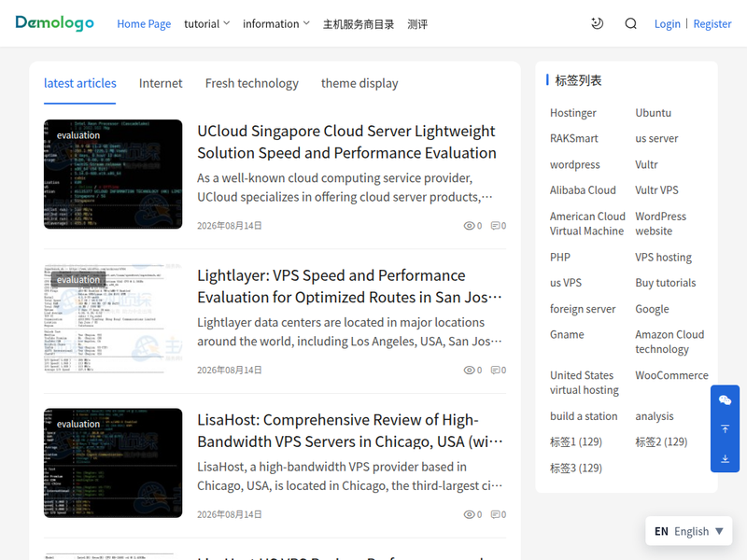
Task: Select the Google tag
Action: pyautogui.click(x=652, y=309)
